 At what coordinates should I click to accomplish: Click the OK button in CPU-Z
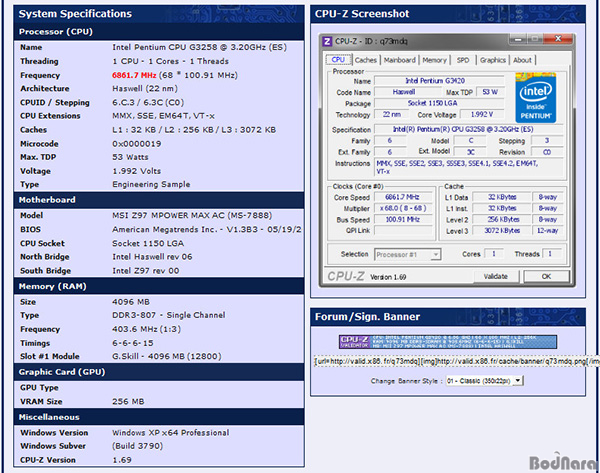tap(546, 276)
